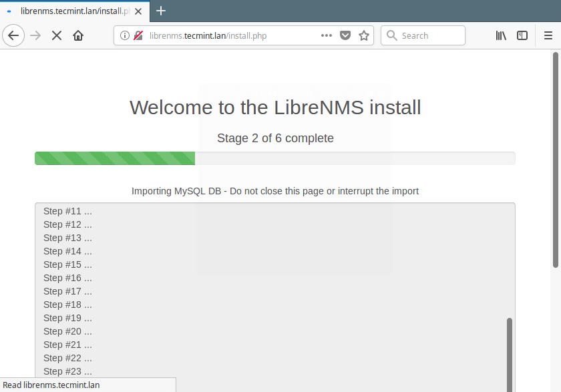This screenshot has width=561, height=392.
Task: Select the librenms.tecmint.lan/install.php tab
Action: click(x=75, y=11)
